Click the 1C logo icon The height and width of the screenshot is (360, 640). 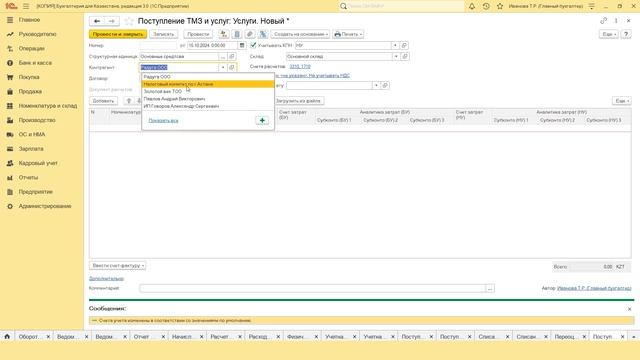click(11, 6)
